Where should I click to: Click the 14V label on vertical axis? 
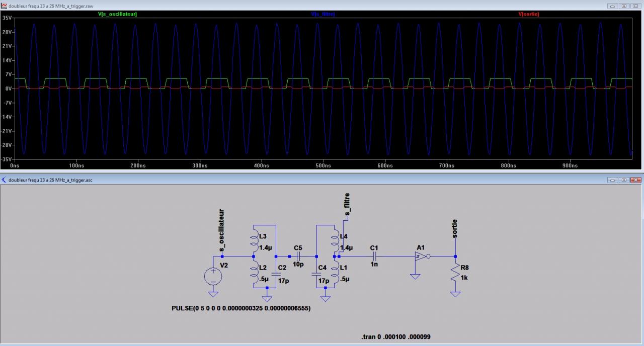tap(7, 60)
